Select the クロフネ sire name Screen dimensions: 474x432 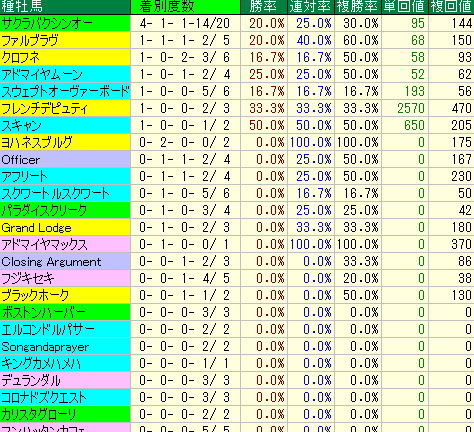click(x=65, y=57)
